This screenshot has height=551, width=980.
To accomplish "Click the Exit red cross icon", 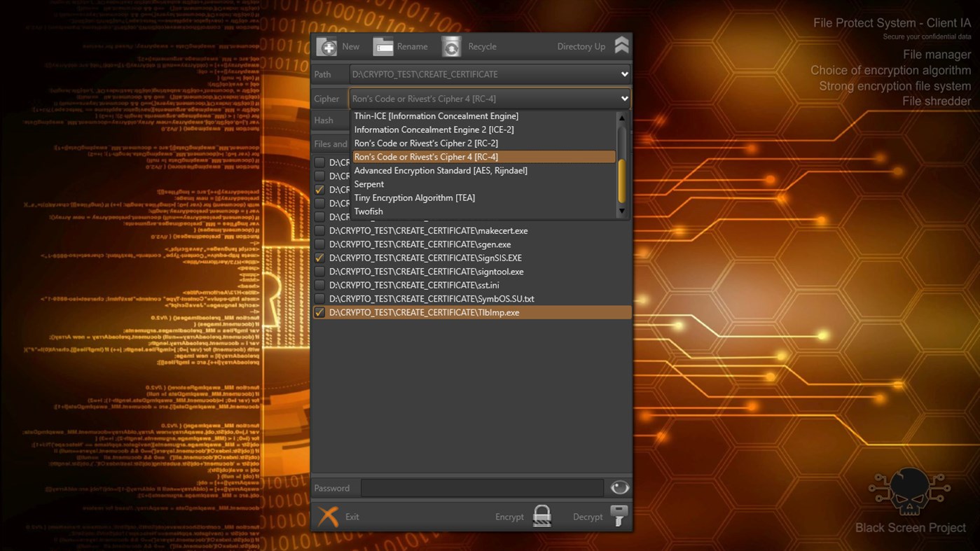I will [328, 516].
